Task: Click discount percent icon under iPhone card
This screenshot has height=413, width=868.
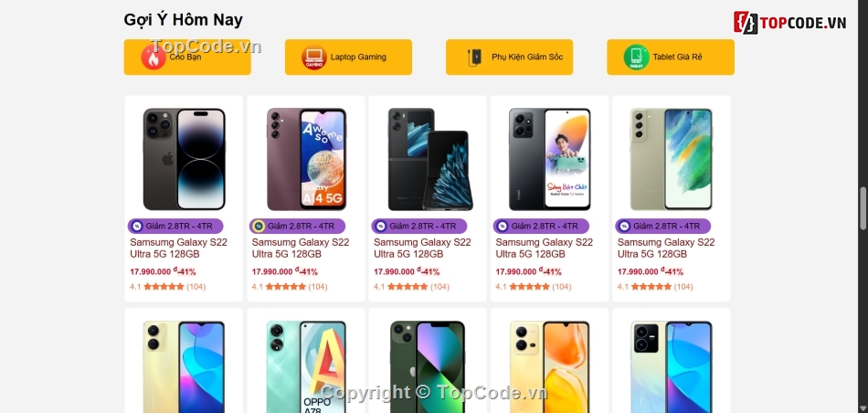Action: [x=137, y=226]
